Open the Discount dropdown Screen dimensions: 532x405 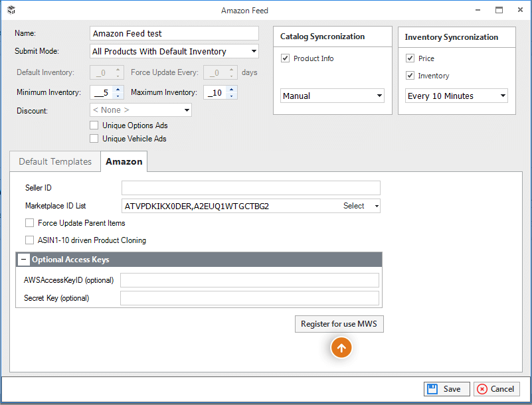click(187, 110)
